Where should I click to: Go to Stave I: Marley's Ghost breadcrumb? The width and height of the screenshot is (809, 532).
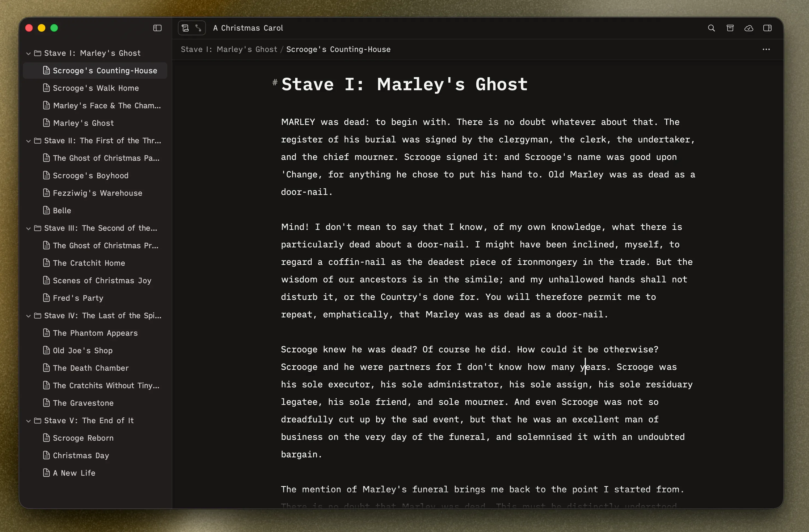pos(229,49)
